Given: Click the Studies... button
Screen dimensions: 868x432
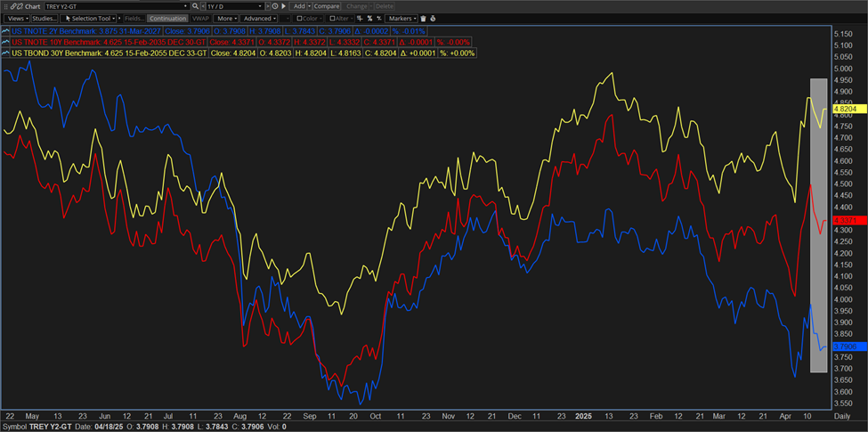Looking at the screenshot, I should click(45, 18).
